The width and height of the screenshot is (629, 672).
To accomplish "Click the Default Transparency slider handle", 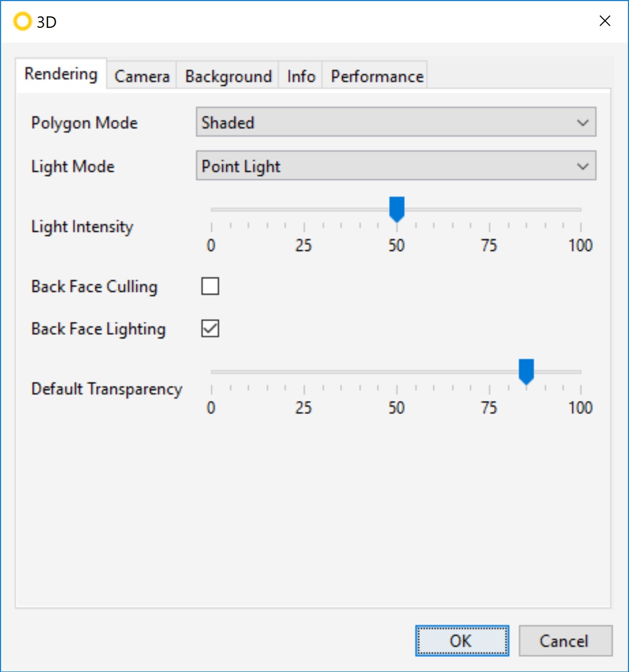I will pos(526,370).
